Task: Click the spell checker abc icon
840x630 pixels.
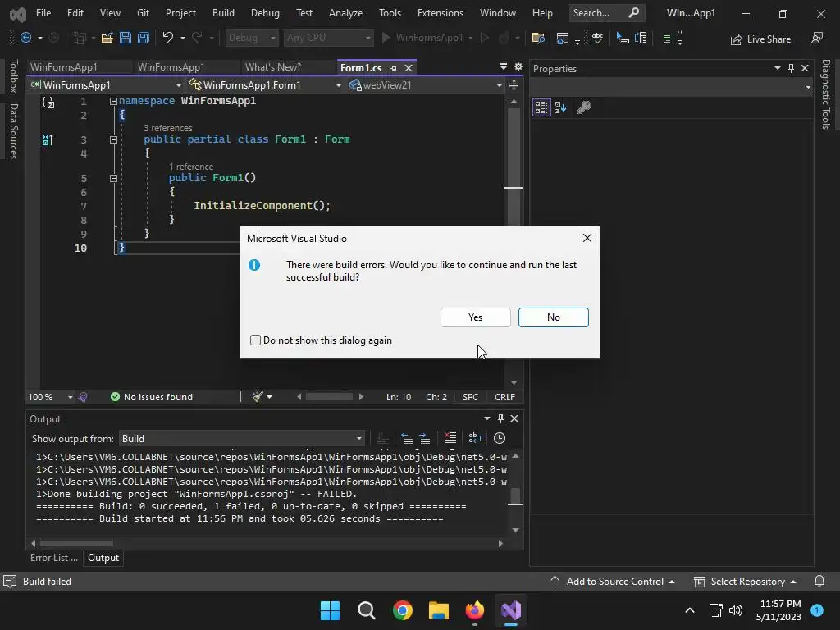Action: coord(597,38)
